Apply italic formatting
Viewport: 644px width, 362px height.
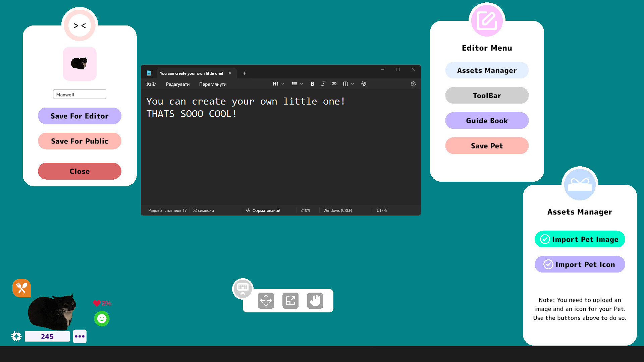pos(323,84)
